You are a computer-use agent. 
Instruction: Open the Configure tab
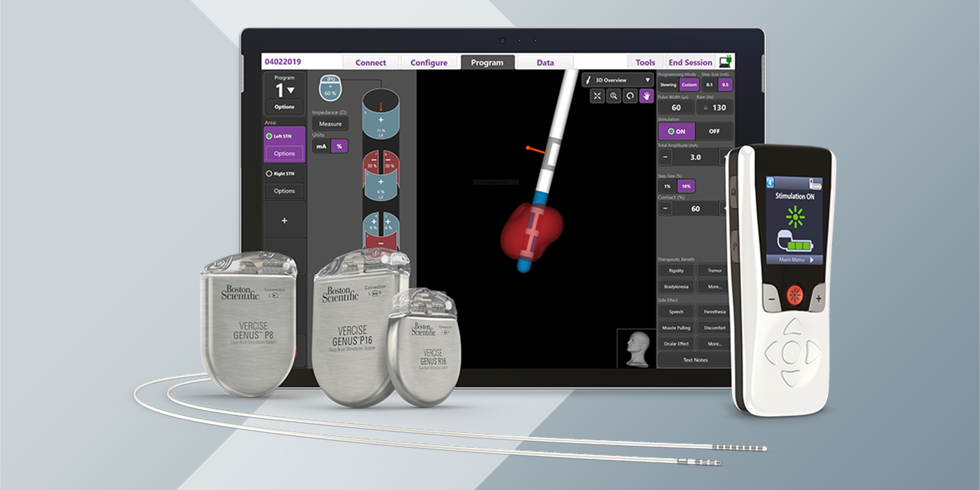point(429,62)
